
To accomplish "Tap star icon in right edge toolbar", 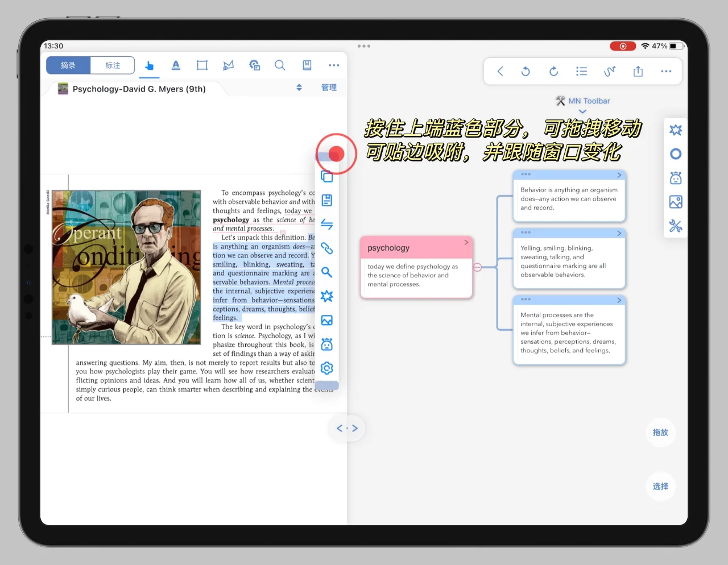I will (676, 130).
